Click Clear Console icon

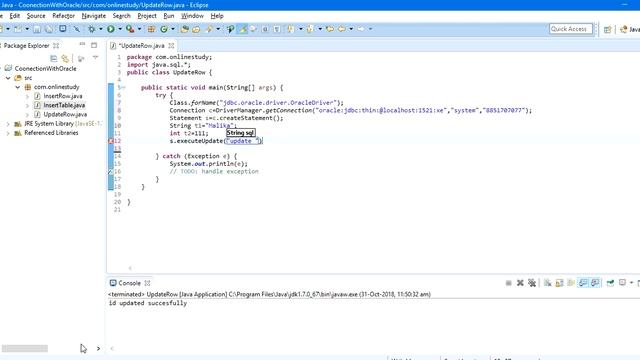547,283
